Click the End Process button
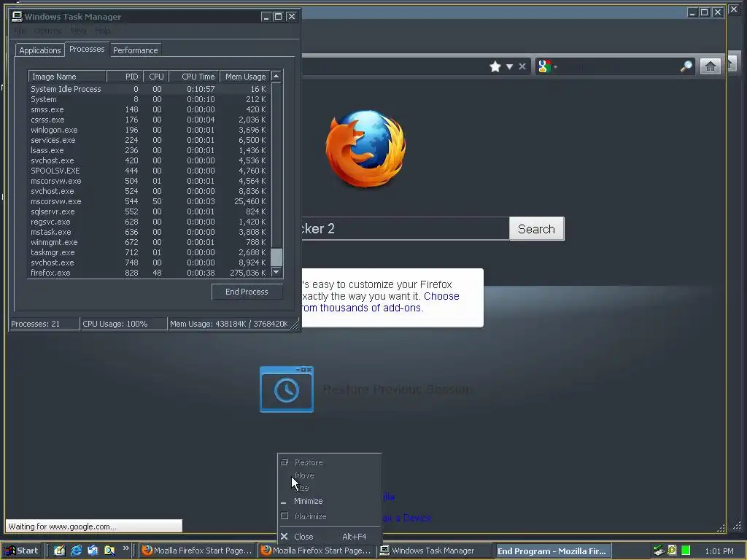This screenshot has height=560, width=747. pos(247,292)
